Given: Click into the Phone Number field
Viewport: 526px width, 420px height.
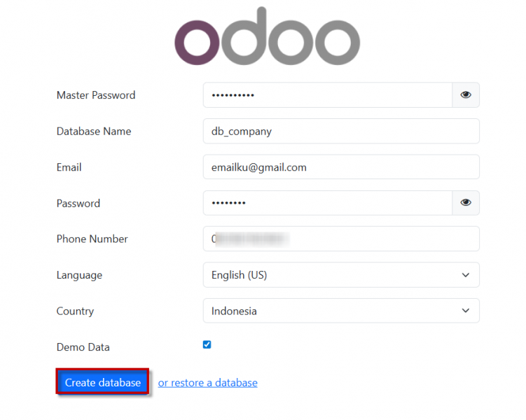Looking at the screenshot, I should point(340,239).
